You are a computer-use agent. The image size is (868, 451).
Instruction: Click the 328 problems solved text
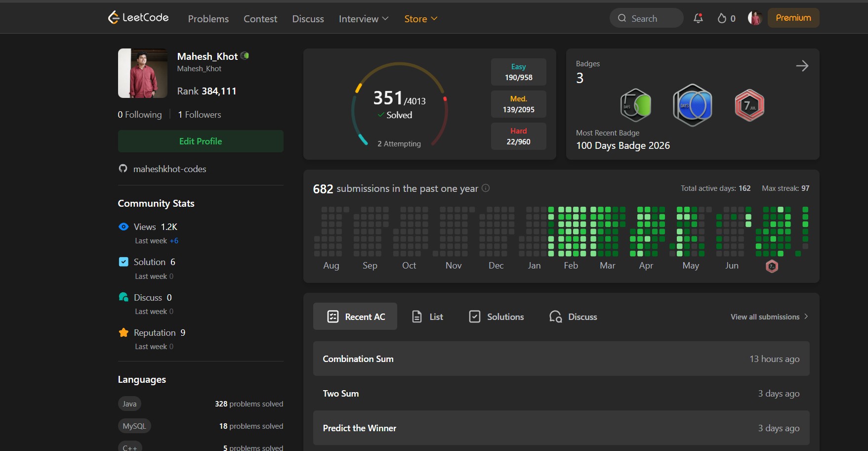(249, 404)
